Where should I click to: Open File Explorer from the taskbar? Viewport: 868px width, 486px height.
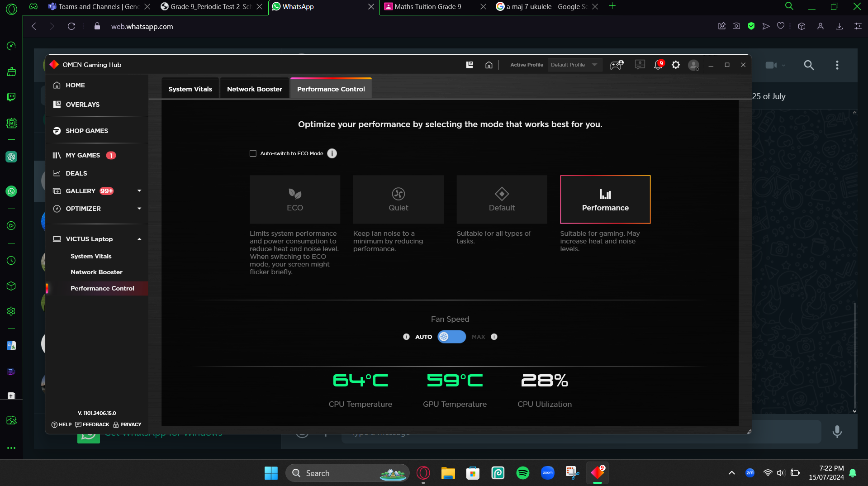point(448,473)
